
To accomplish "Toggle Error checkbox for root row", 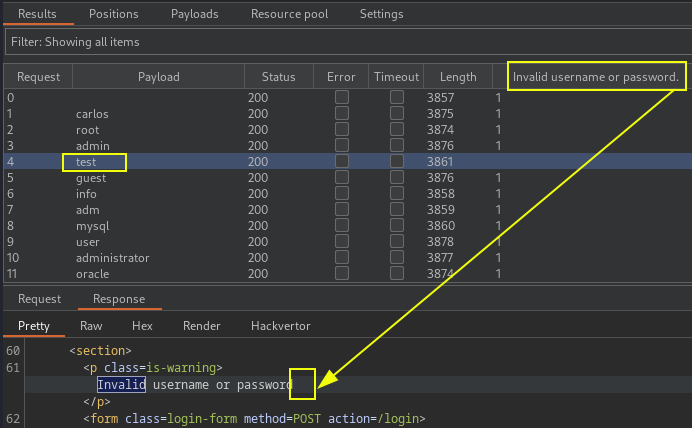I will [x=342, y=129].
